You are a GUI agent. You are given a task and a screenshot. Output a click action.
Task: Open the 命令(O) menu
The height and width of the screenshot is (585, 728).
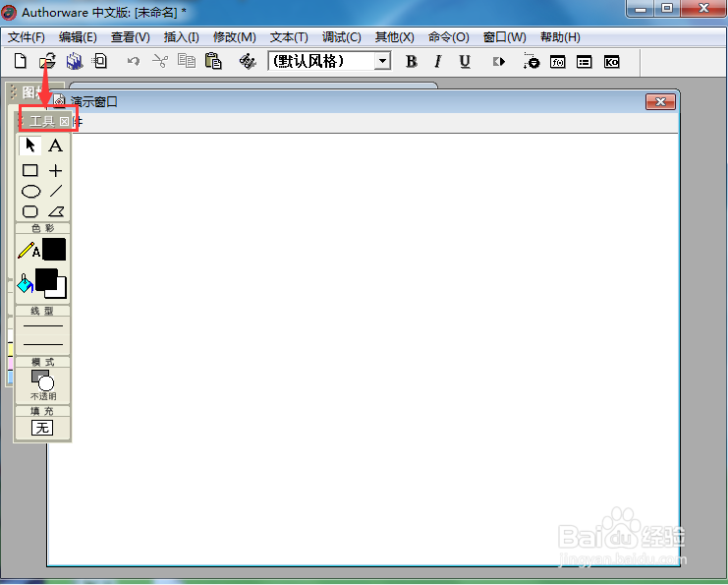[449, 37]
